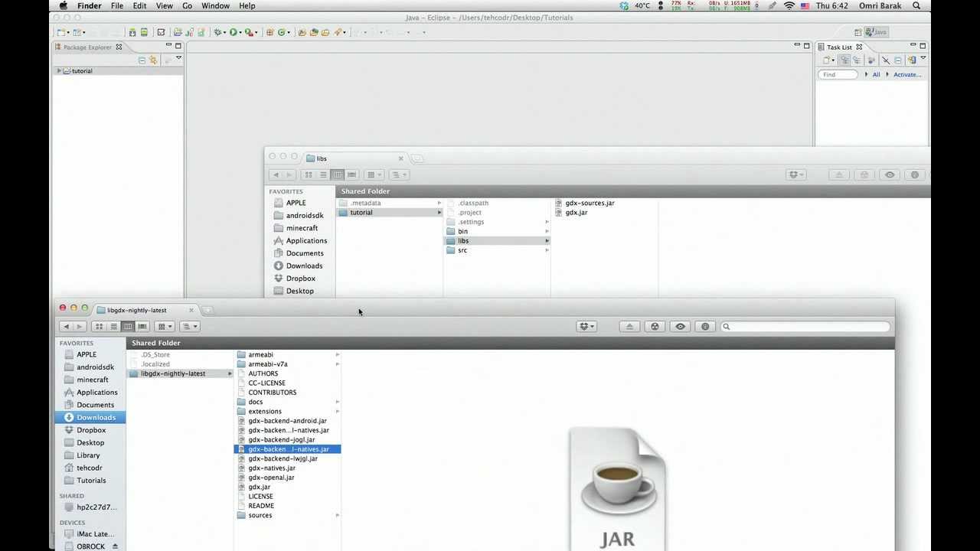Image resolution: width=980 pixels, height=551 pixels.
Task: Open the Run dropdown arrow in Eclipse toolbar
Action: point(240,32)
